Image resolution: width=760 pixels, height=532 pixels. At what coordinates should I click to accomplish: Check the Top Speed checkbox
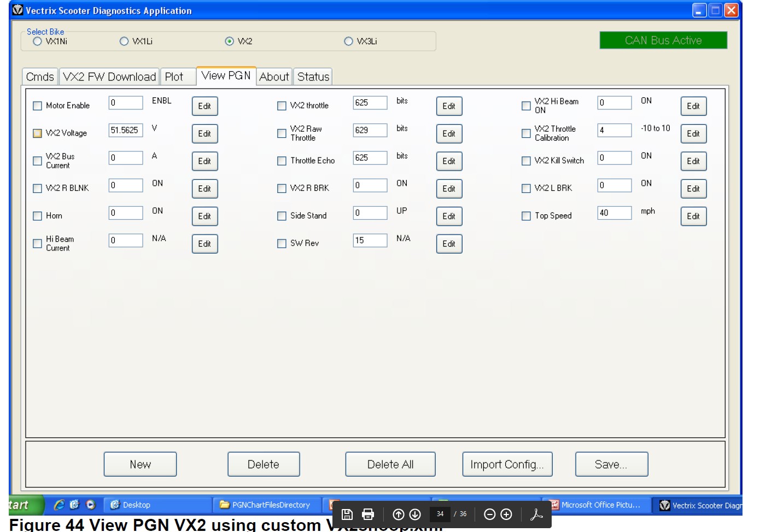pos(526,216)
